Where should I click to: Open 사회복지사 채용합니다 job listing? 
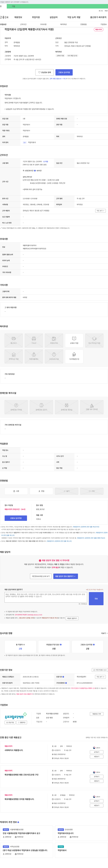[14, 750]
